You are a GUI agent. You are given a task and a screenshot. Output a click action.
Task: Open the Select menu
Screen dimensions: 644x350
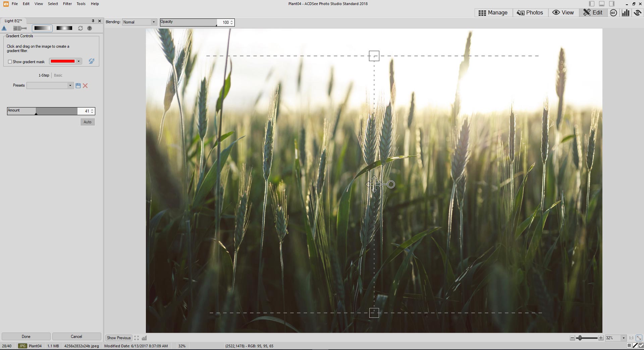tap(53, 4)
